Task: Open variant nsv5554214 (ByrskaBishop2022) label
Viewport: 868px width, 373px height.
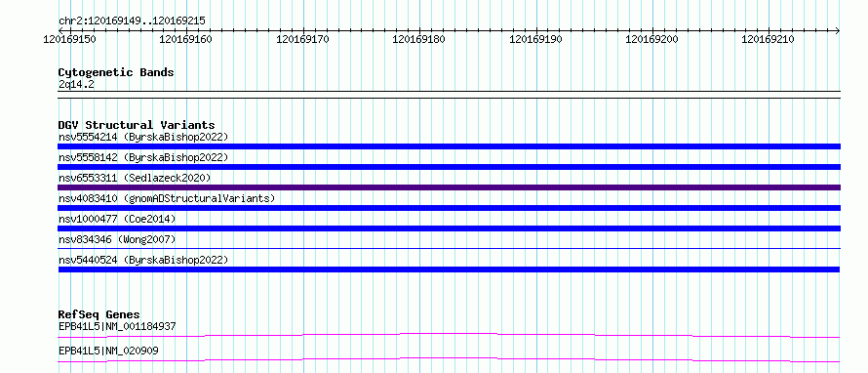Action: 142,137
